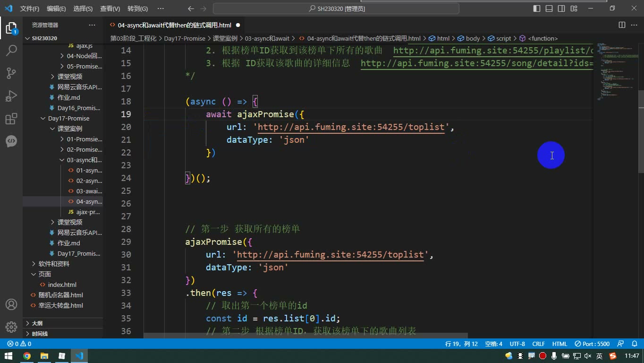Viewport: 644px width, 363px height.
Task: Open the 查看(V) menu
Action: click(110, 9)
